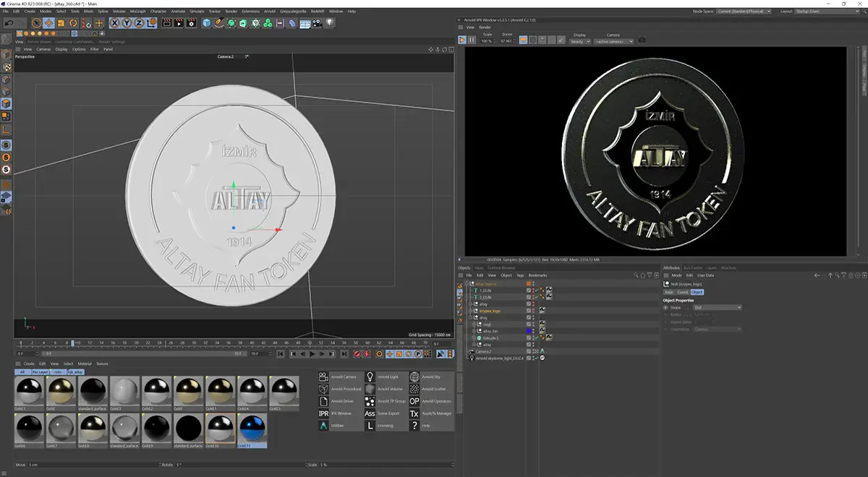Switch to the Coord attributes tab

(682, 292)
